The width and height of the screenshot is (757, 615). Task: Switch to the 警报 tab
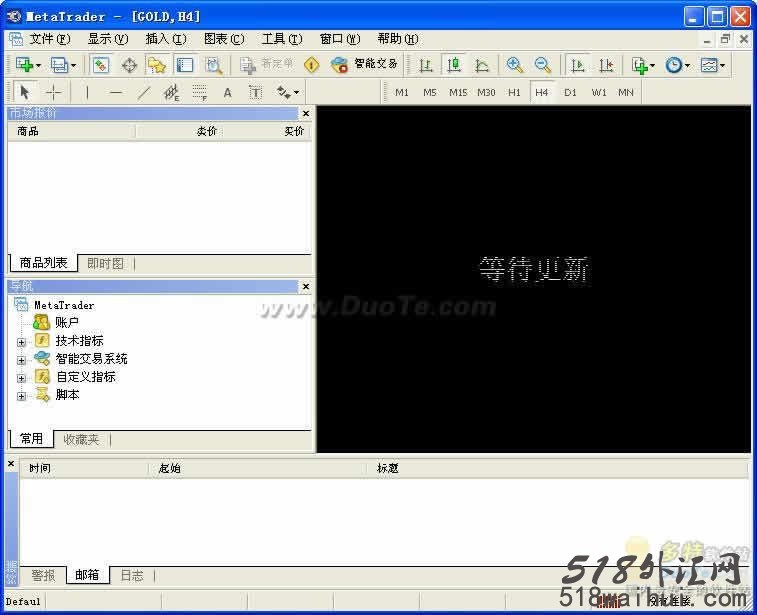point(43,575)
